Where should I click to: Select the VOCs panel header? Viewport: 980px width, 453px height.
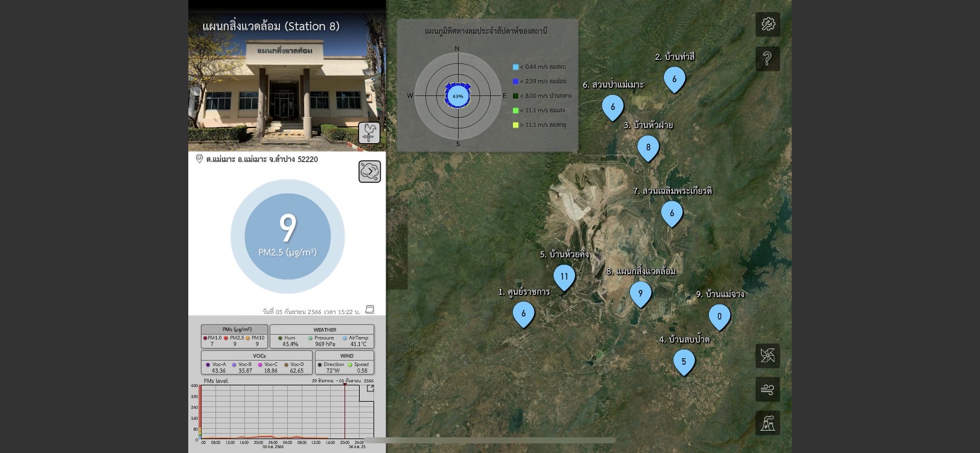(x=259, y=356)
